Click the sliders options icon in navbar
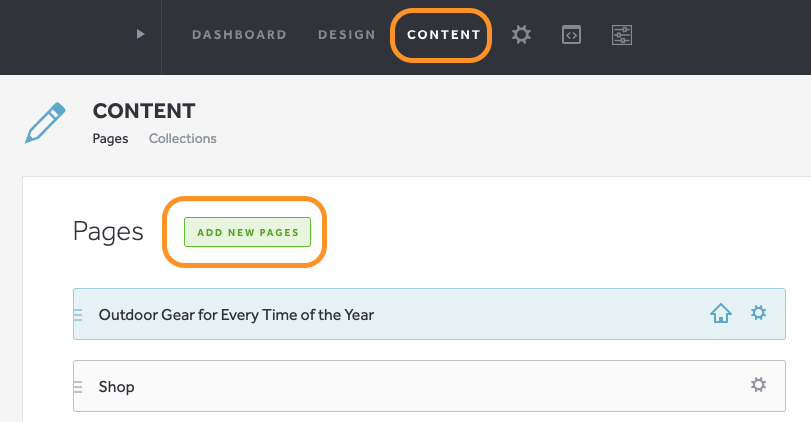This screenshot has height=422, width=811. (x=622, y=35)
